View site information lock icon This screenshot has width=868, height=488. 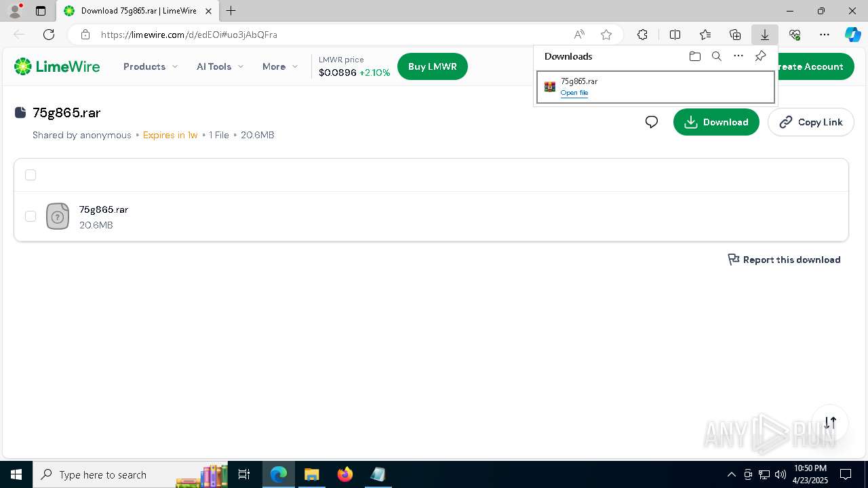85,35
